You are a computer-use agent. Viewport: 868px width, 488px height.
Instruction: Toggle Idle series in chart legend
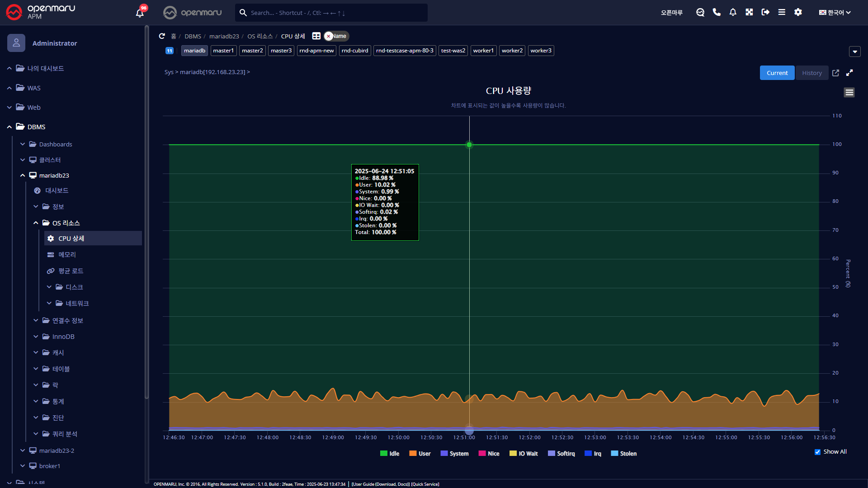(x=390, y=454)
